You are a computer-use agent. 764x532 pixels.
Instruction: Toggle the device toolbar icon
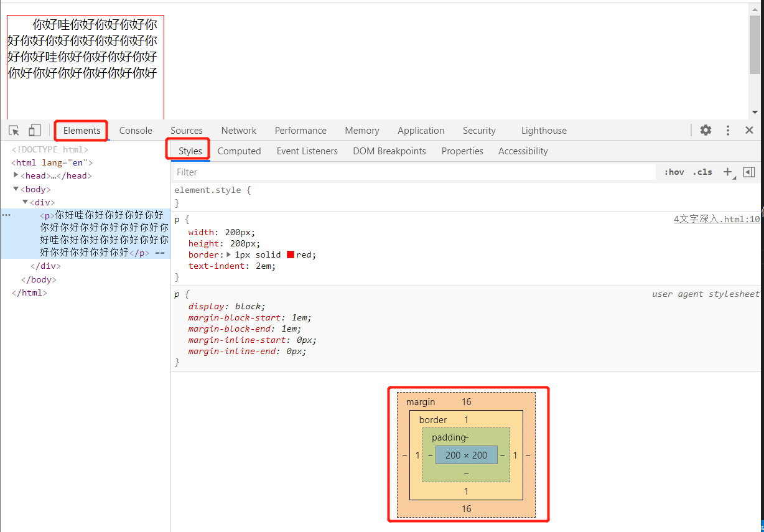(34, 131)
